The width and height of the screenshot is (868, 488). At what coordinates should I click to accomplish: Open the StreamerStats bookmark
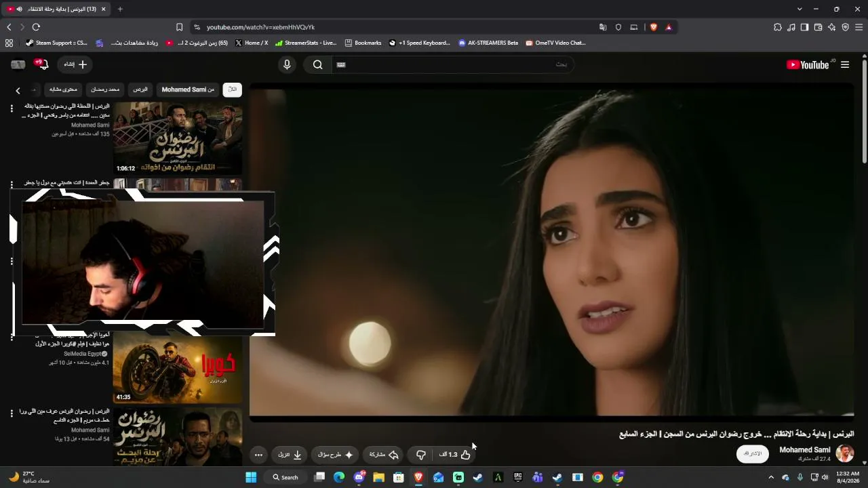point(306,43)
